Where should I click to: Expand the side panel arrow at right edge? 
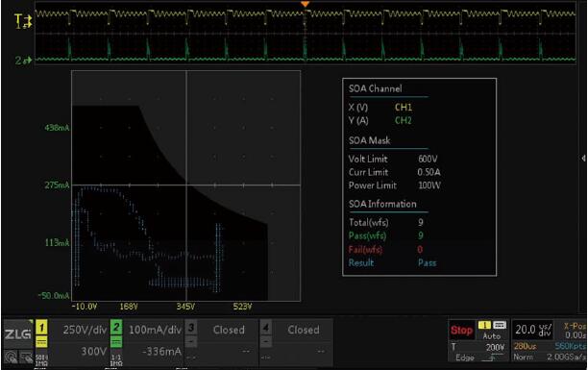coord(583,159)
